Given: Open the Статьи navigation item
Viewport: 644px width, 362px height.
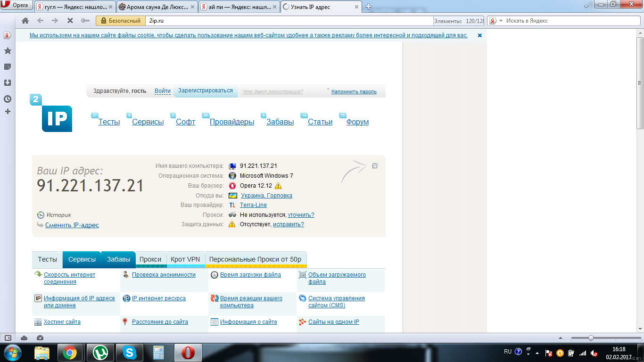Looking at the screenshot, I should point(320,122).
